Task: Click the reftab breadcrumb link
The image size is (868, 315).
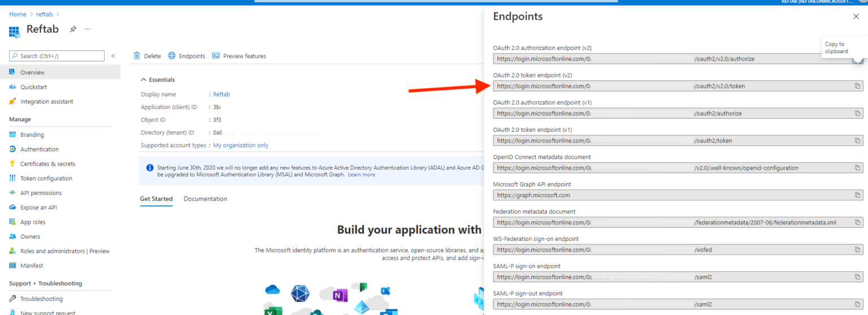Action: tap(45, 14)
